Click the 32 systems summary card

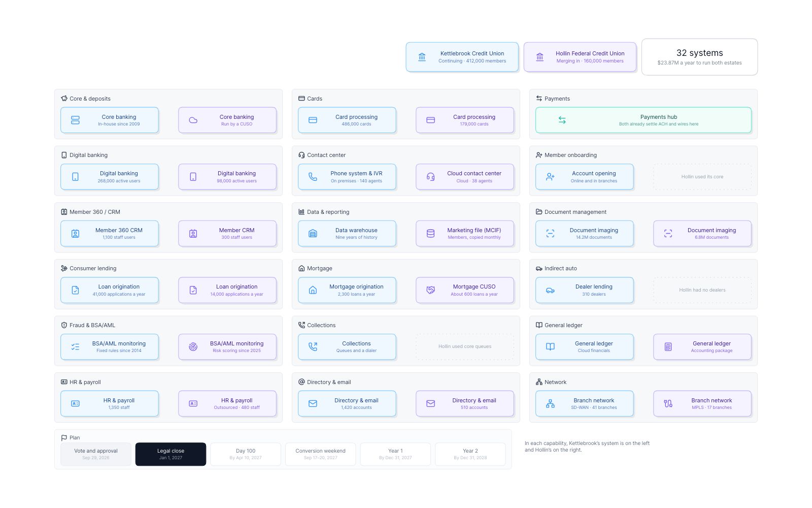coord(699,57)
